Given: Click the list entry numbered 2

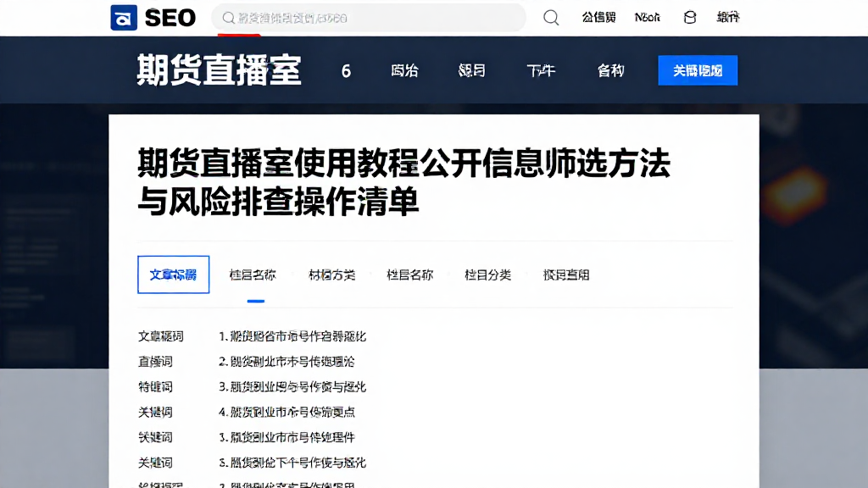Looking at the screenshot, I should click(x=287, y=362).
